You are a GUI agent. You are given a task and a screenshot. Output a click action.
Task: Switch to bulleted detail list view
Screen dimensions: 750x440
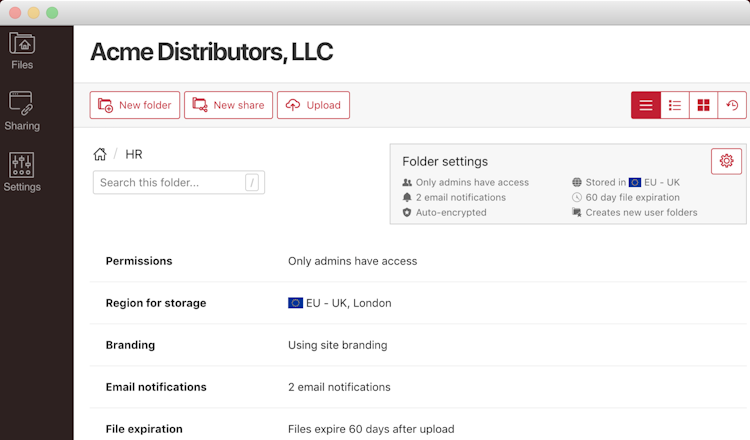[x=674, y=105]
